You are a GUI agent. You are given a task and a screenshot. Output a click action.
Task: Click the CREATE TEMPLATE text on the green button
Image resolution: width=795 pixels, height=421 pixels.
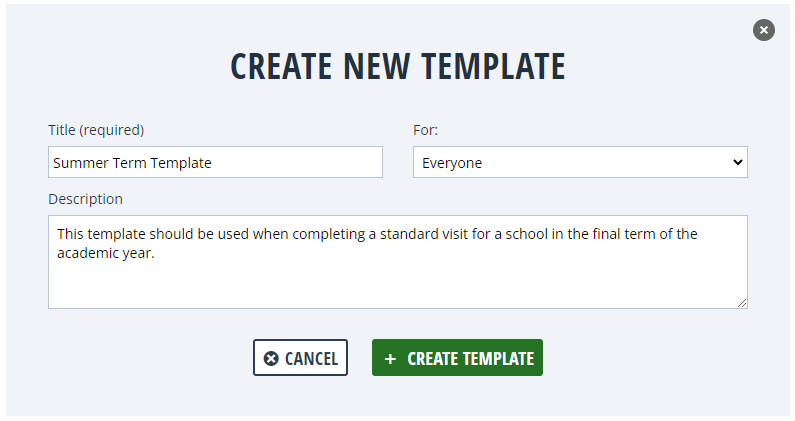click(x=471, y=359)
